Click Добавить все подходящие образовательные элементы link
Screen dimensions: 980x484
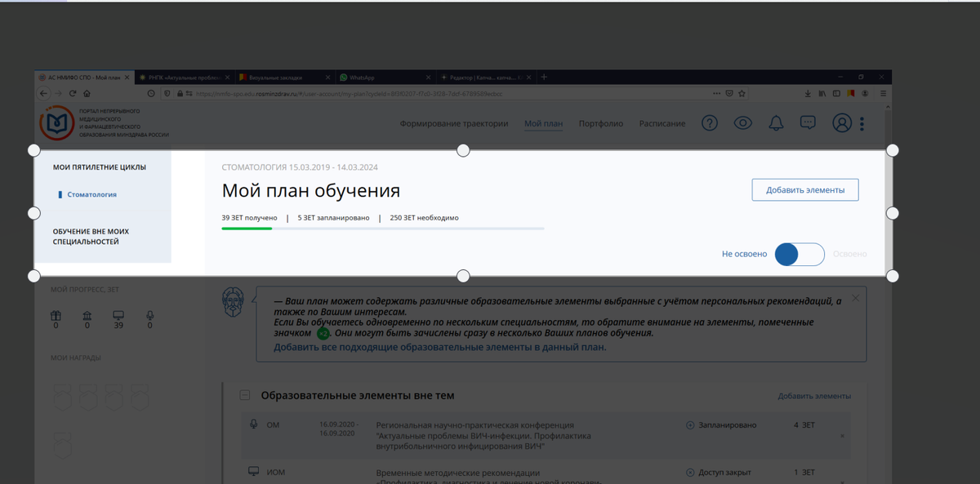click(x=440, y=347)
